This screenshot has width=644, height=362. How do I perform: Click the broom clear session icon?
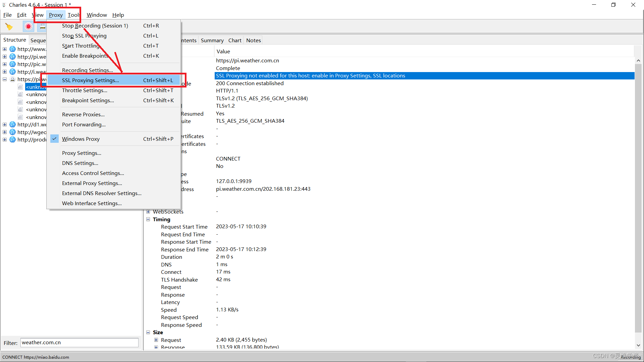pyautogui.click(x=9, y=26)
